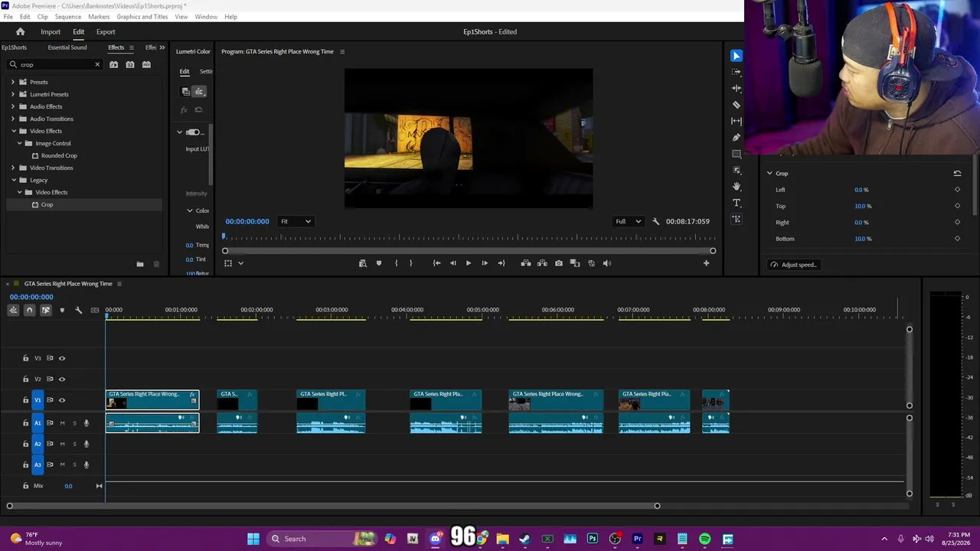The image size is (980, 551).
Task: Select the Slip tool
Action: [737, 121]
